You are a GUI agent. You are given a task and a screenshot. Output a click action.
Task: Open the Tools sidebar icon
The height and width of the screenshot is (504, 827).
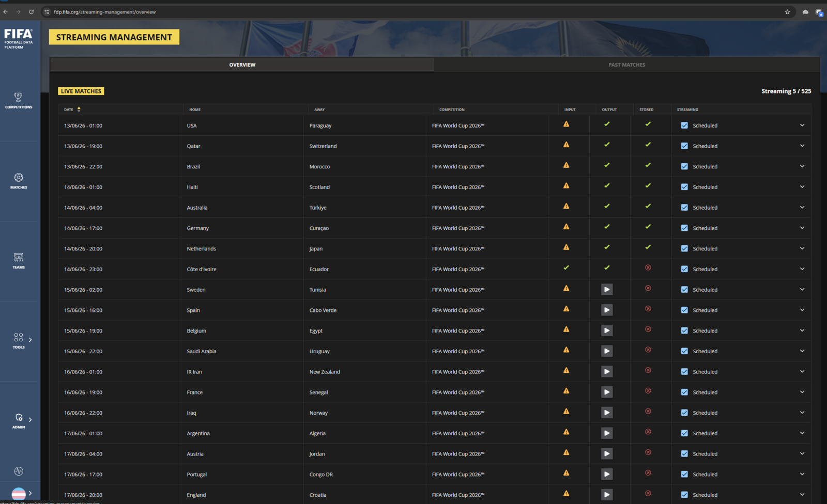(x=19, y=340)
